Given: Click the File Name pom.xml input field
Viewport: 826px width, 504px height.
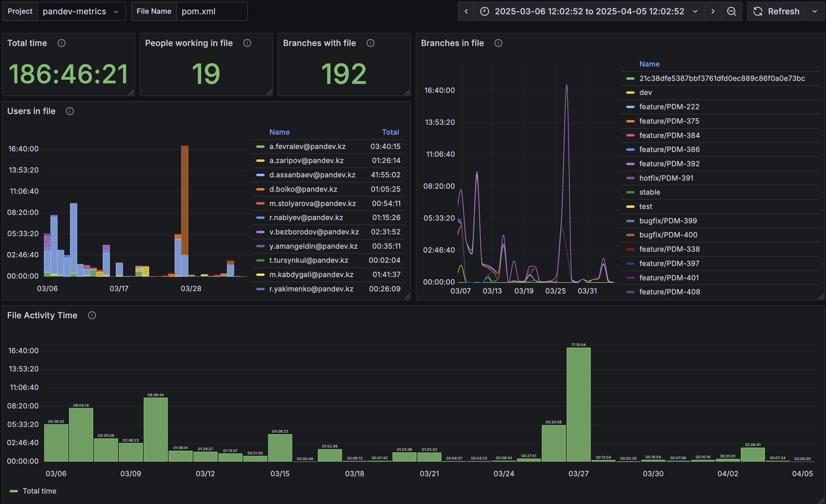Looking at the screenshot, I should [x=211, y=11].
